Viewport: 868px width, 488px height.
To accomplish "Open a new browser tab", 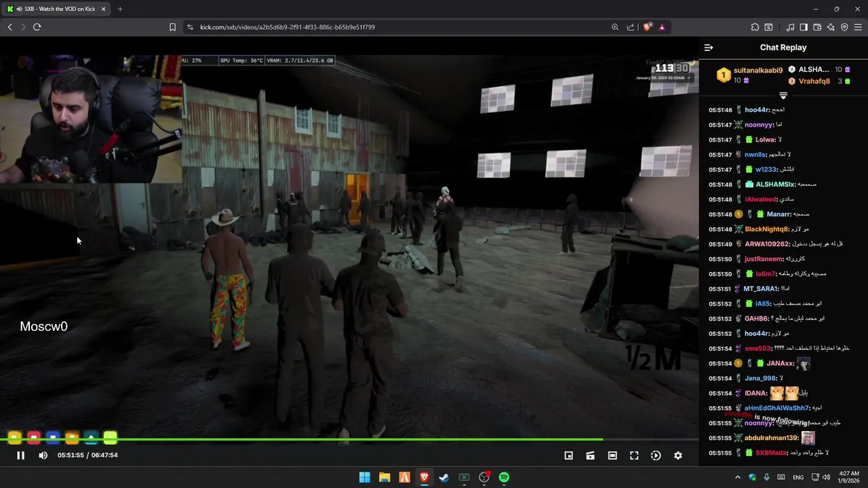I will (x=120, y=9).
